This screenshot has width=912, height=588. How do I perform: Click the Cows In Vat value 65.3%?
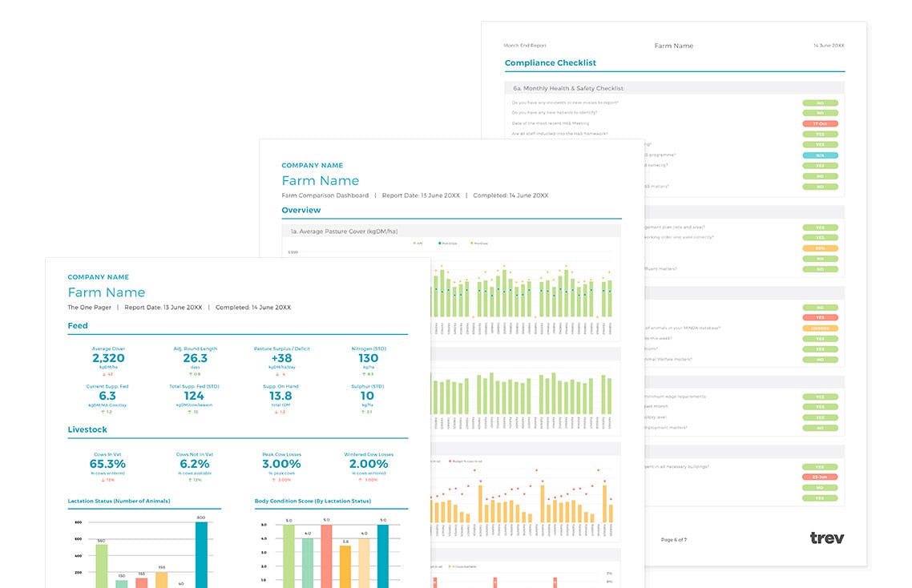pyautogui.click(x=107, y=464)
